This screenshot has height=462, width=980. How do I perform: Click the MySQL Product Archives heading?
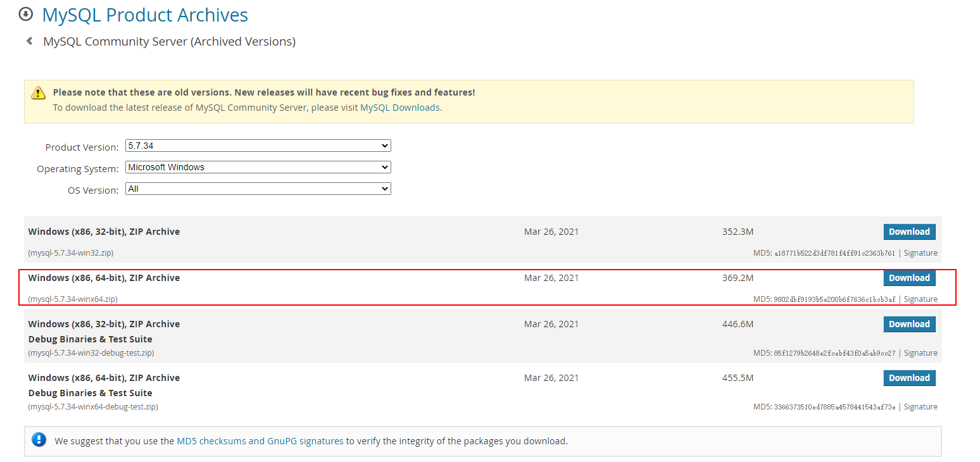145,15
